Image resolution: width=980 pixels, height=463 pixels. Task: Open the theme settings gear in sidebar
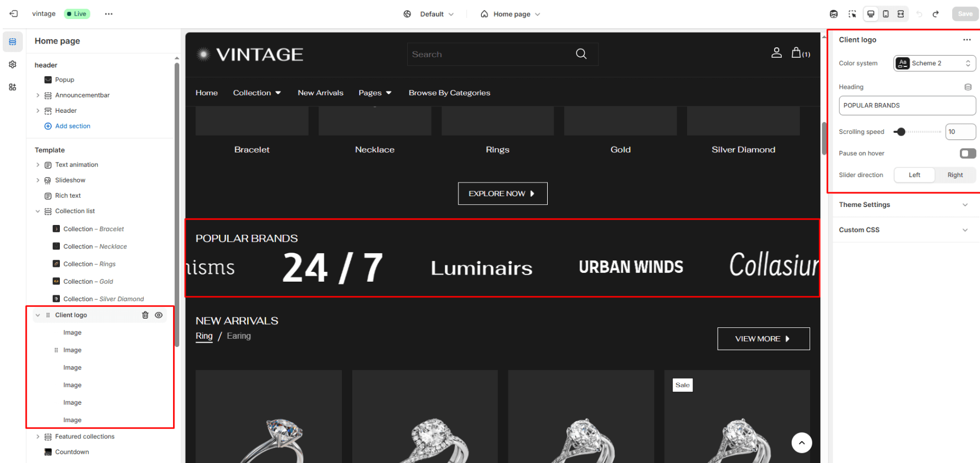pyautogui.click(x=13, y=64)
